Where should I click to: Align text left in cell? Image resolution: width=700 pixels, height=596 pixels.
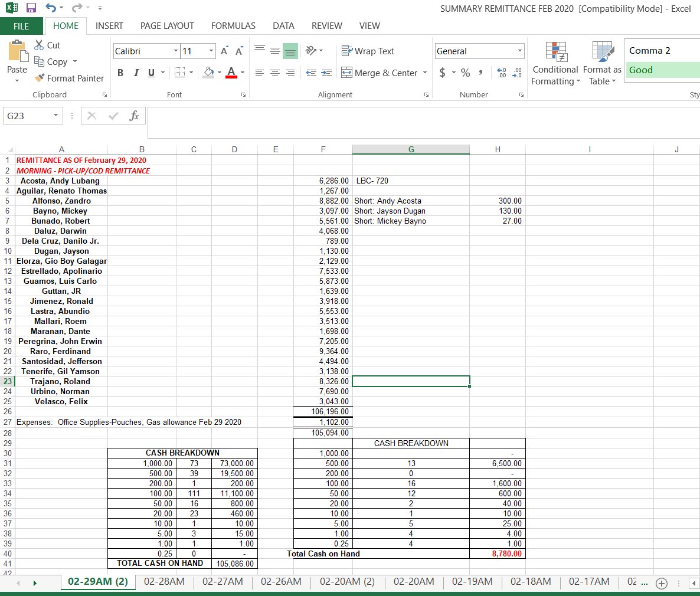(x=259, y=73)
